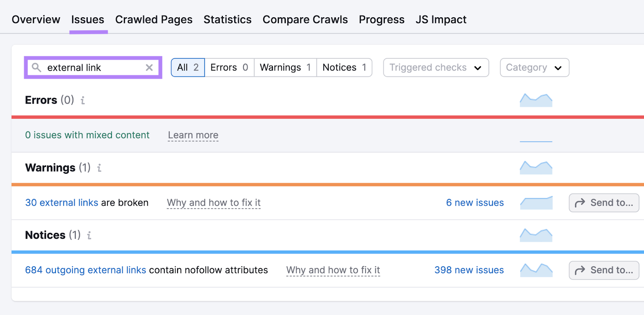Screen dimensions: 644x315
Task: Filter to show Warnings only
Action: point(285,68)
